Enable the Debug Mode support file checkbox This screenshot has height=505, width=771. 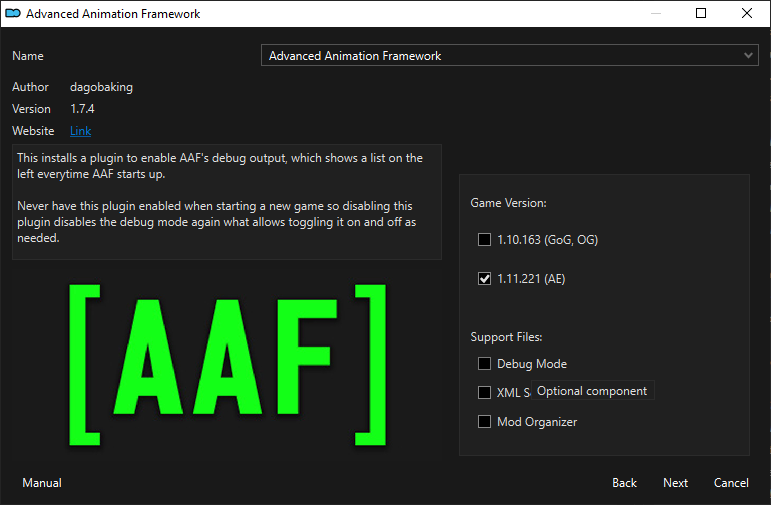point(484,363)
